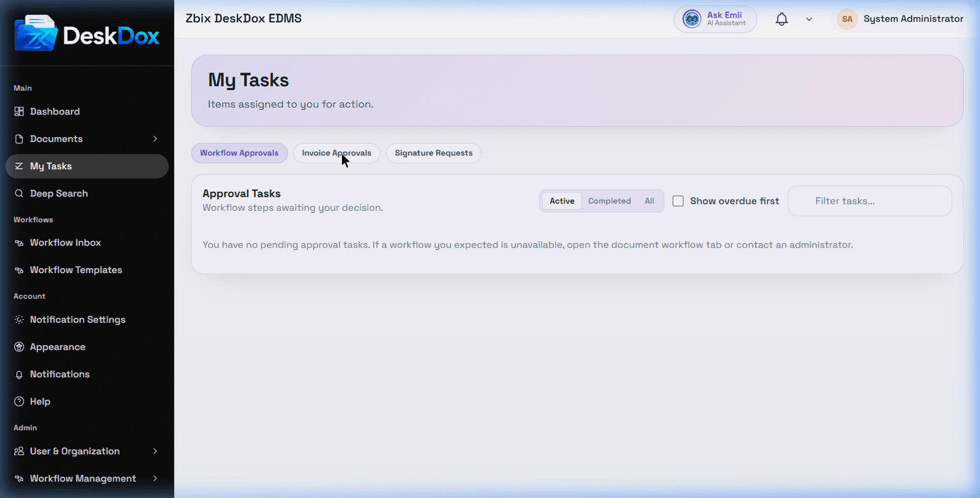The width and height of the screenshot is (980, 498).
Task: Open the Help page
Action: click(x=87, y=401)
